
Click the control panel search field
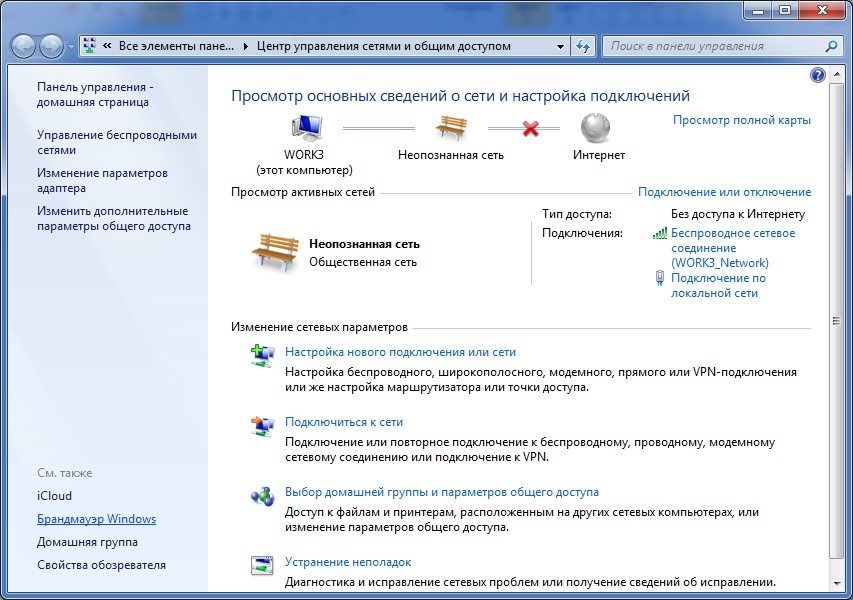(714, 46)
